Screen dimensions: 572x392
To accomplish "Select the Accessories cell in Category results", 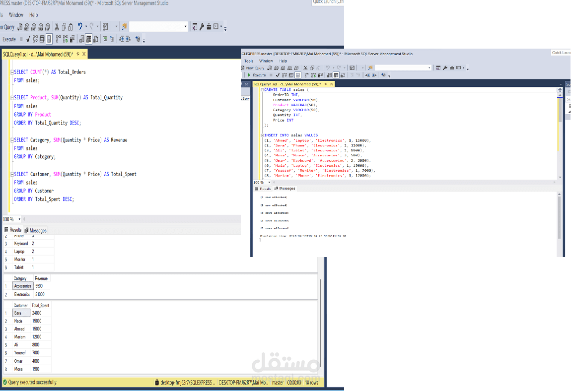I will point(23,286).
